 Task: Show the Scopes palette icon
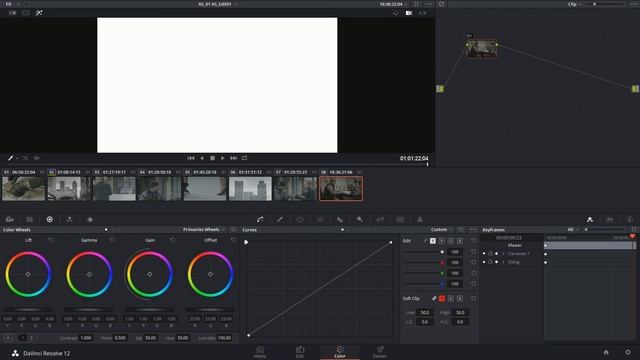pos(610,220)
